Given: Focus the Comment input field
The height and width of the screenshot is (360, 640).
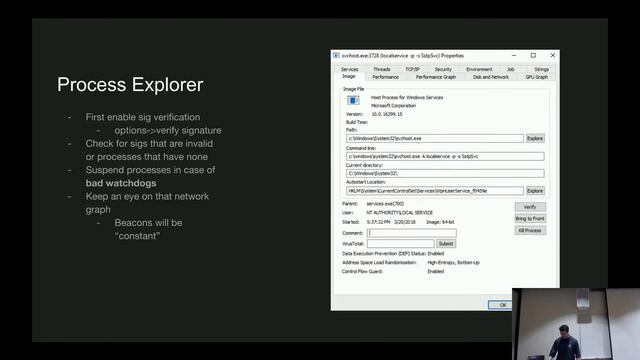Looking at the screenshot, I should pos(411,233).
